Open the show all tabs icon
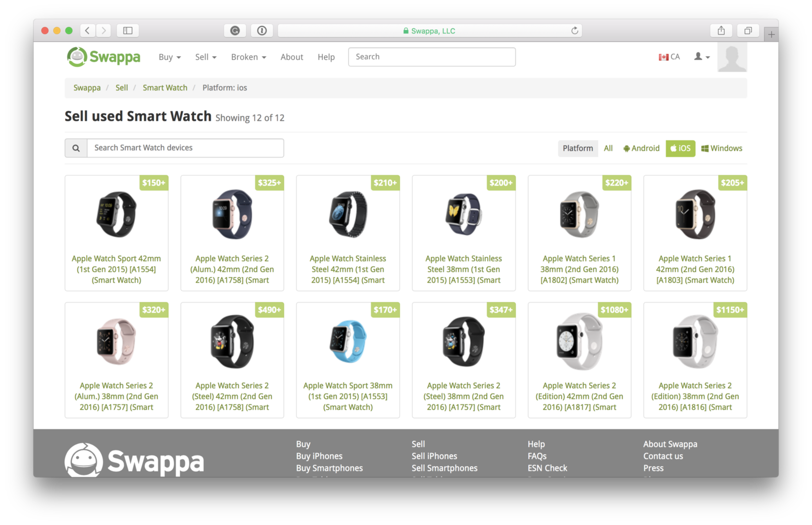The width and height of the screenshot is (812, 525). coord(748,30)
